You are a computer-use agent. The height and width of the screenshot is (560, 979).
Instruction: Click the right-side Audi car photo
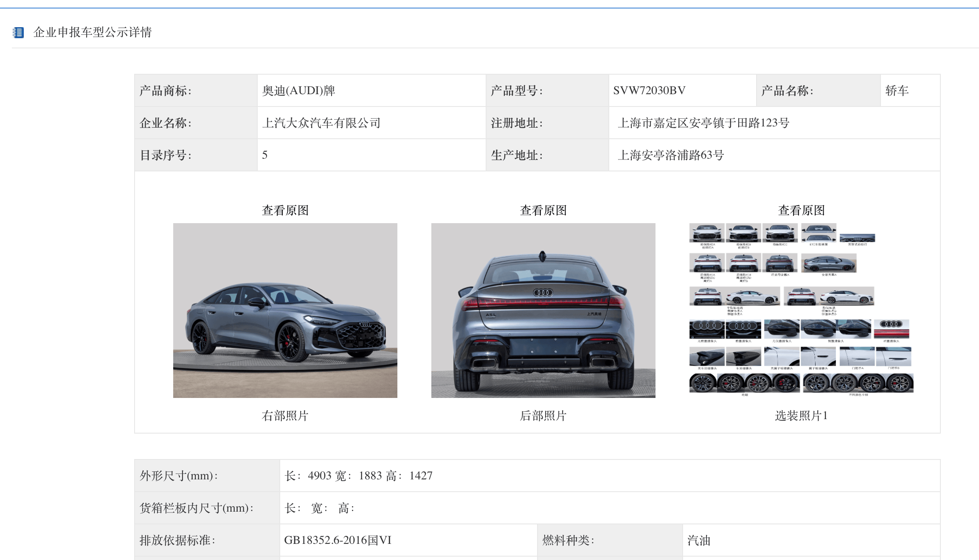pos(285,310)
